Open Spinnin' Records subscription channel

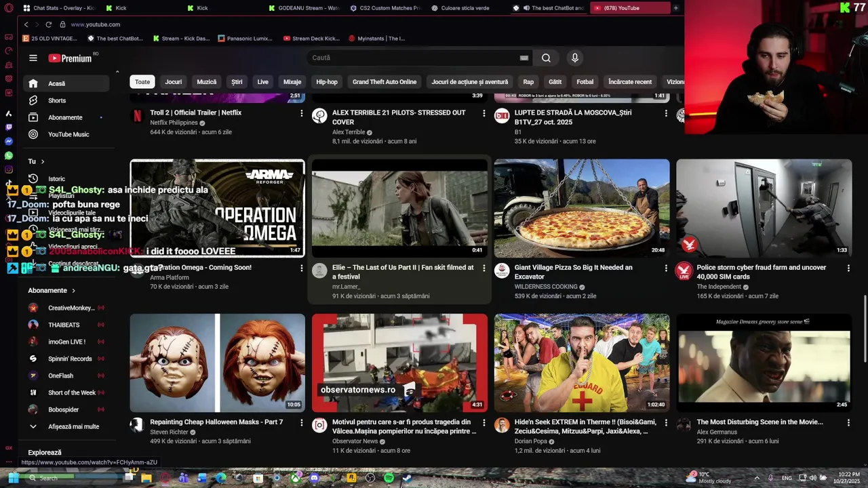click(66, 359)
